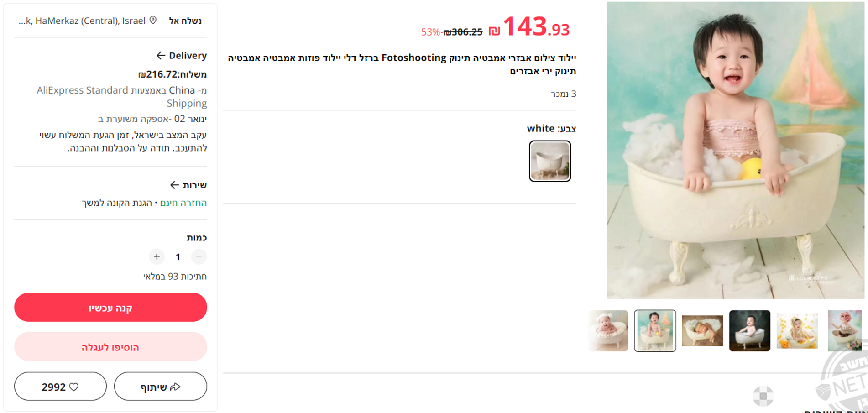Expand the שירות service section arrow
Screen dimensions: 868x413
click(174, 185)
